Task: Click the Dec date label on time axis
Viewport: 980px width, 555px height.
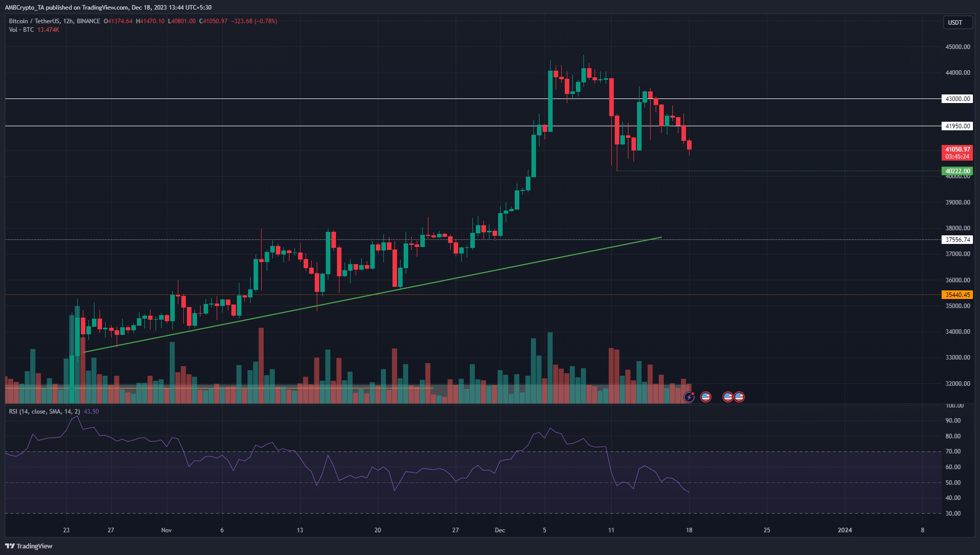Action: [x=500, y=530]
